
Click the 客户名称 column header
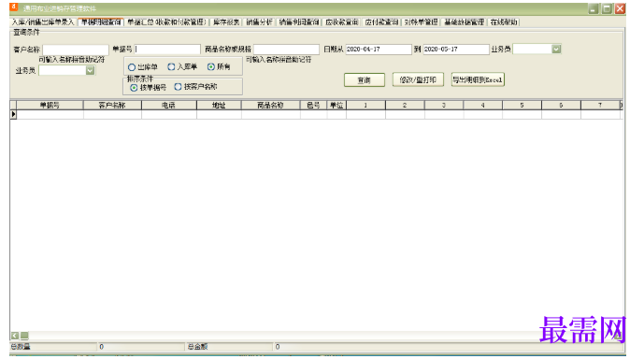[x=112, y=105]
